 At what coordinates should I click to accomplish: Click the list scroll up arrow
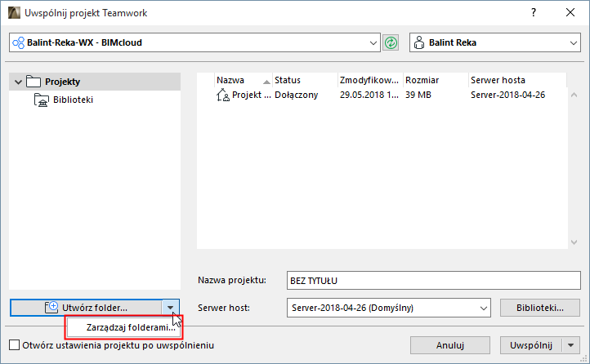(x=574, y=95)
